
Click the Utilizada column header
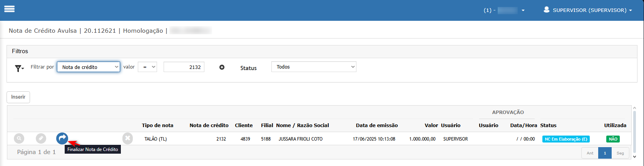pyautogui.click(x=615, y=125)
